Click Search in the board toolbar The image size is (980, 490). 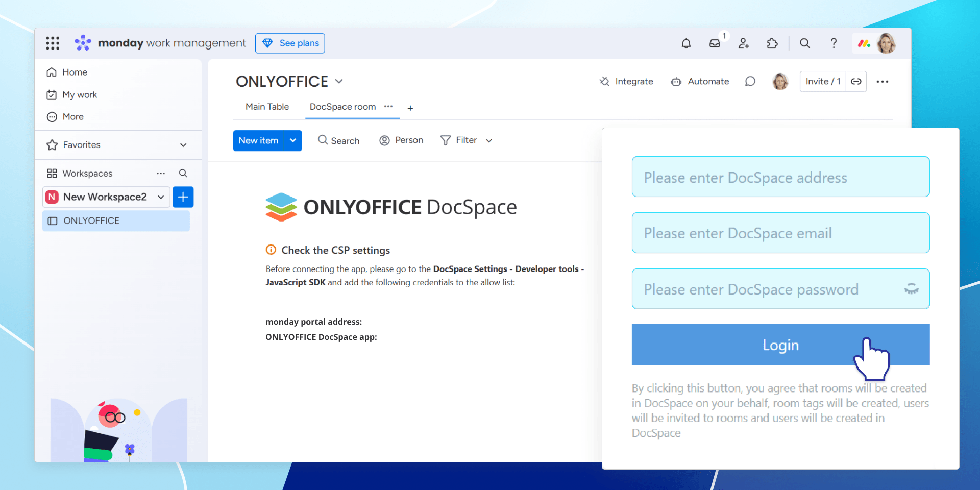point(338,141)
